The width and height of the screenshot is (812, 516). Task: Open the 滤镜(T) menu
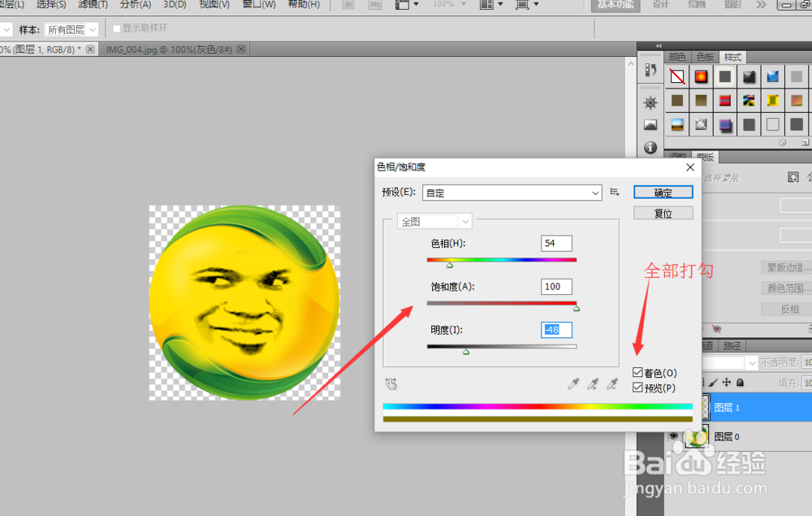(x=93, y=5)
